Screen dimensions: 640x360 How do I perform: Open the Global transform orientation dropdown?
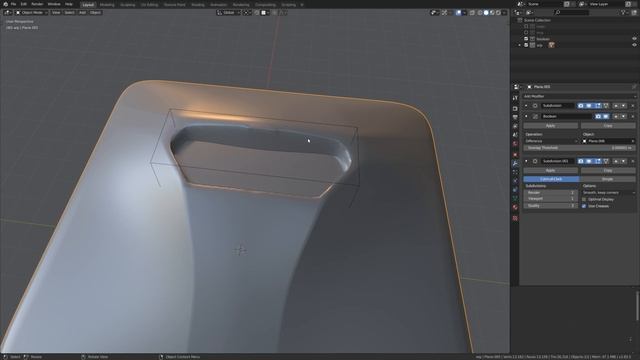(229, 13)
